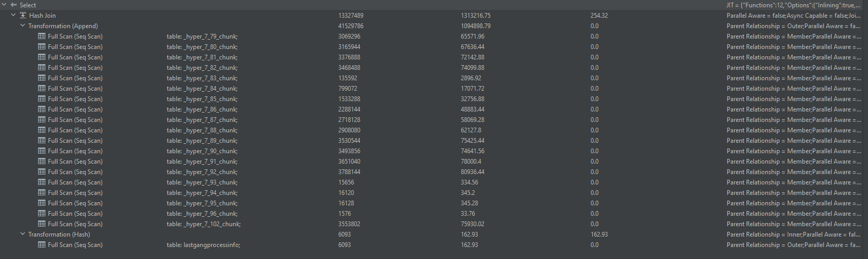Viewport: 868px width, 259px height.
Task: Collapse Transformation (Append) node
Action: click(22, 26)
